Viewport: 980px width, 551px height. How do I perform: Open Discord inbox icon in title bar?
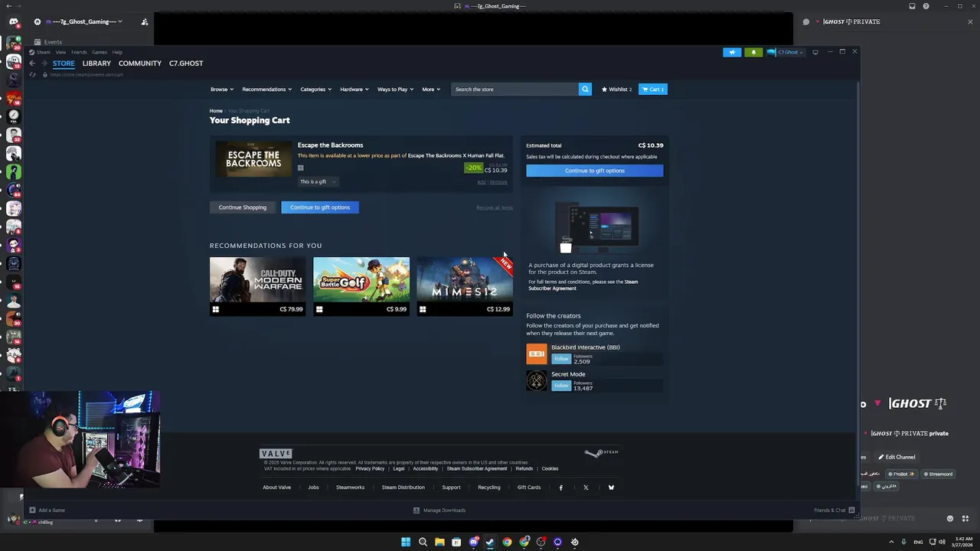pos(912,6)
